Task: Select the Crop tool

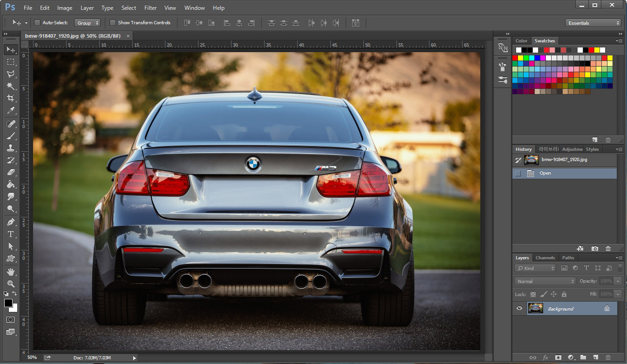Action: (x=11, y=98)
